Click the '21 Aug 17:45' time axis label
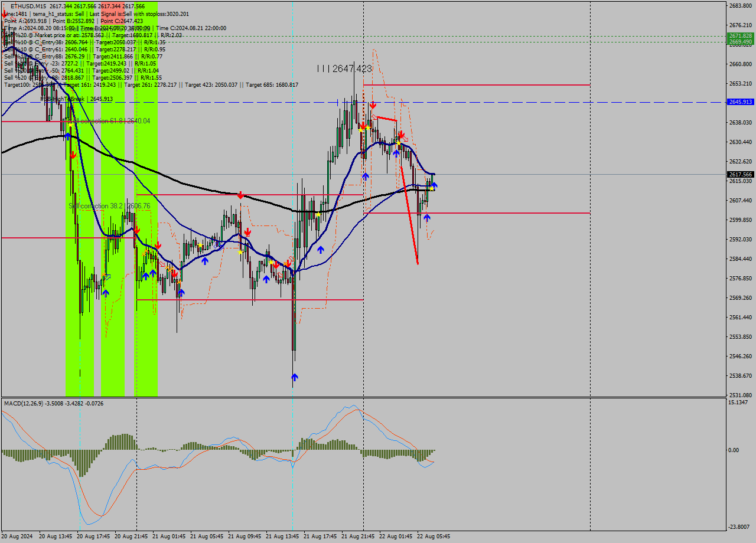This screenshot has height=543, width=756. 320,537
